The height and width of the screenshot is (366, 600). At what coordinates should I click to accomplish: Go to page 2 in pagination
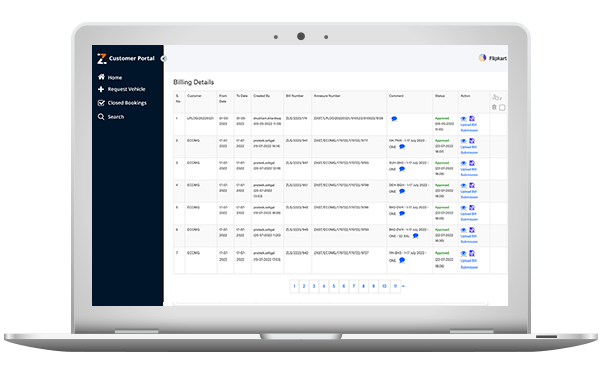304,286
